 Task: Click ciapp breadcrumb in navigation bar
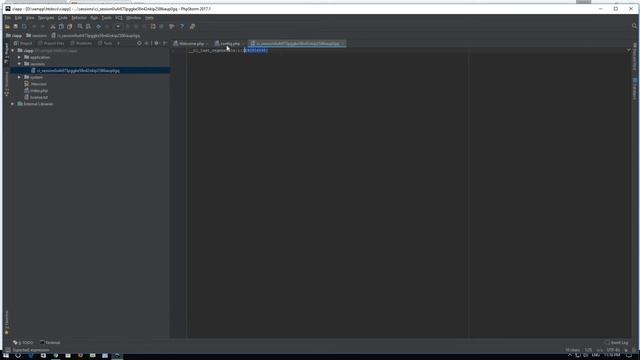[x=14, y=36]
